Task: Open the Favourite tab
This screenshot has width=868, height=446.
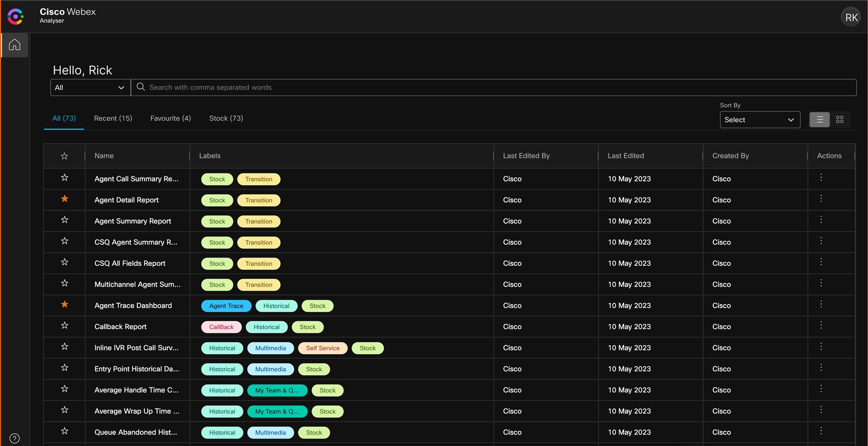Action: [x=170, y=118]
